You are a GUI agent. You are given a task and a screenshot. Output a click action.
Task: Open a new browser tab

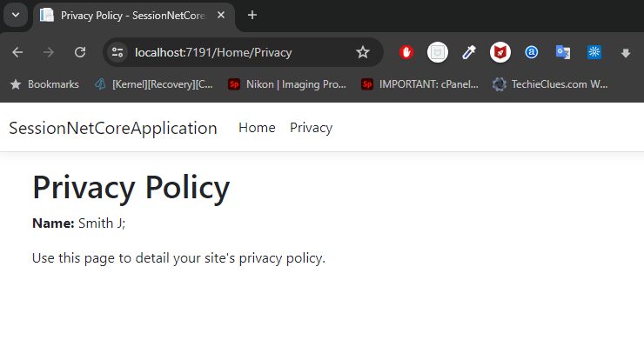pos(252,15)
